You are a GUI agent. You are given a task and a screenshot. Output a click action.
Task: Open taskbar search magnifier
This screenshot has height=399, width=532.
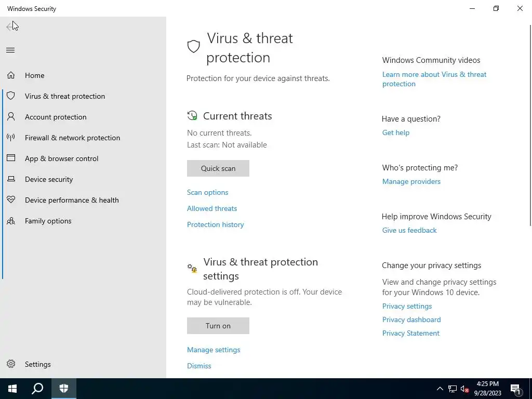(37, 389)
